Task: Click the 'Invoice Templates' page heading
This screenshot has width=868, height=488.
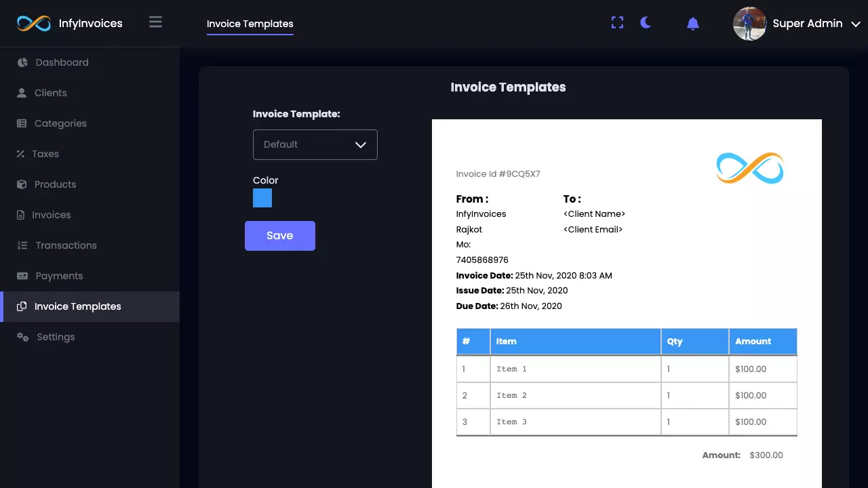Action: point(508,87)
